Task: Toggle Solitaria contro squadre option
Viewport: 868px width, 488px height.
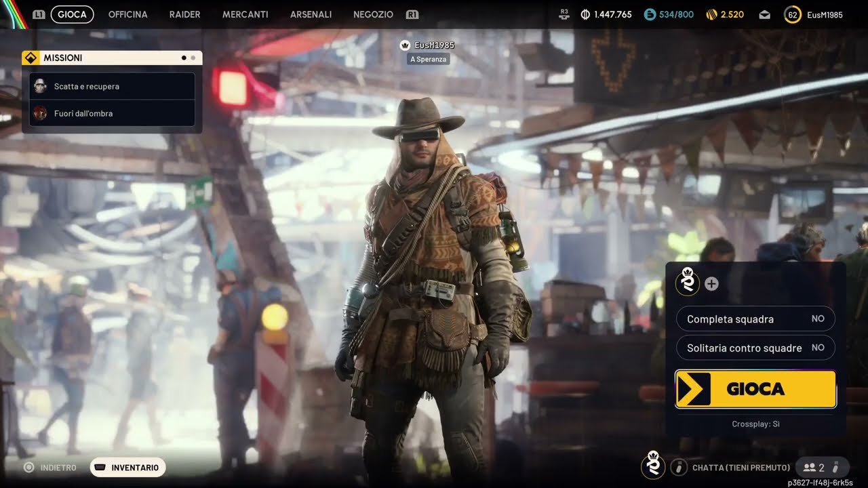Action: pos(755,348)
